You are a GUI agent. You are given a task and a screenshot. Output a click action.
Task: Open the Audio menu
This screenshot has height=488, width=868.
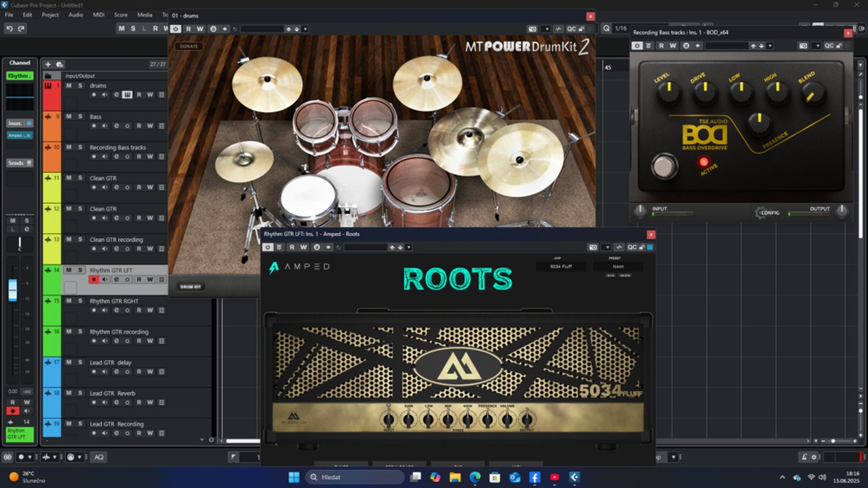pos(76,14)
